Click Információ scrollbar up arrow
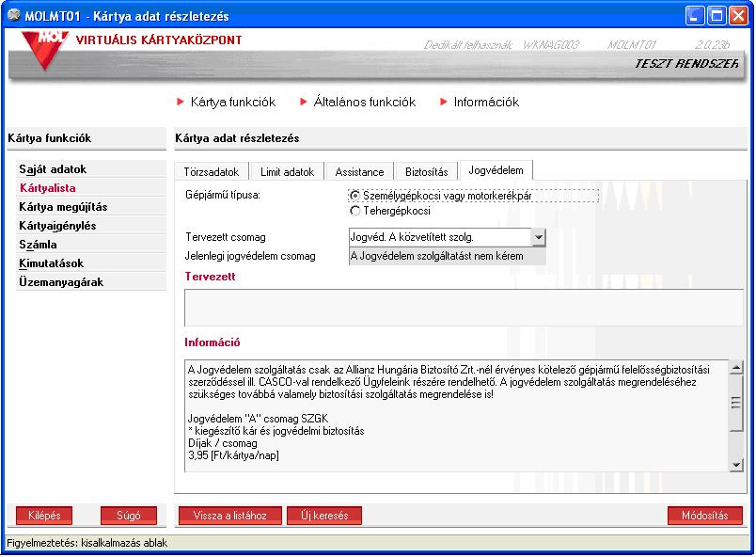Screen dimensions: 756x557 (735, 368)
